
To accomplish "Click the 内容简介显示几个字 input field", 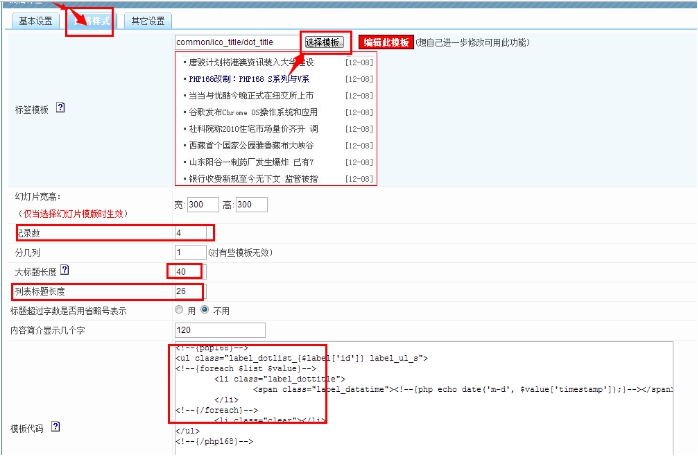I will [x=236, y=329].
